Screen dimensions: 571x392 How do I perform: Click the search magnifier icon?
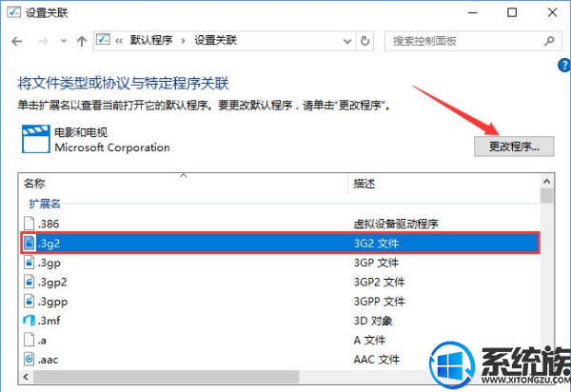549,41
